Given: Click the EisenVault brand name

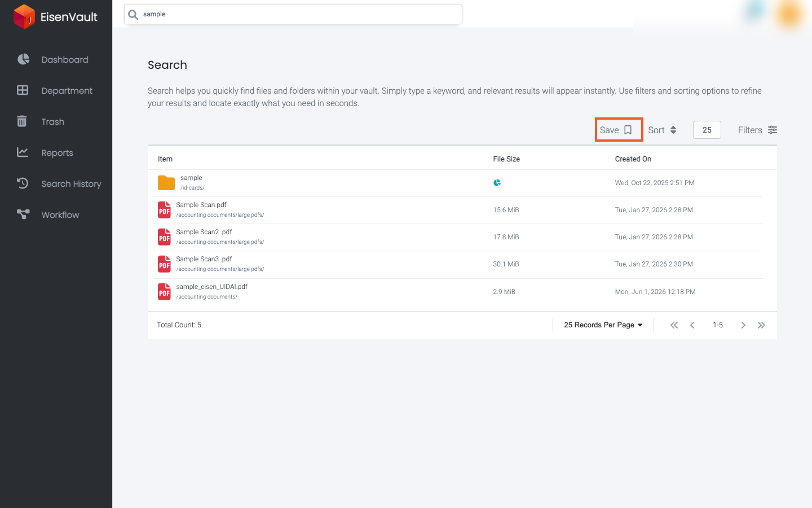Looking at the screenshot, I should 69,17.
